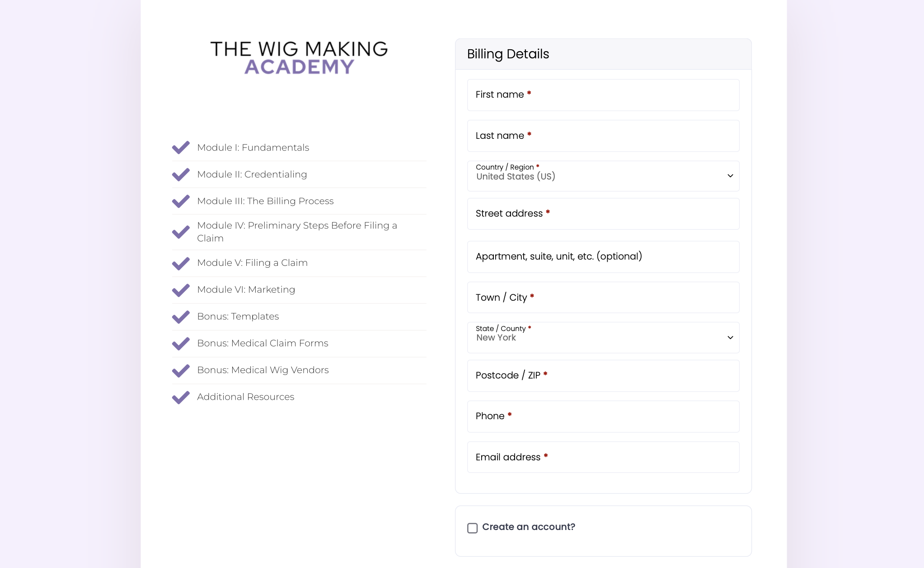The image size is (924, 568).
Task: Click into the Email address field
Action: point(603,457)
